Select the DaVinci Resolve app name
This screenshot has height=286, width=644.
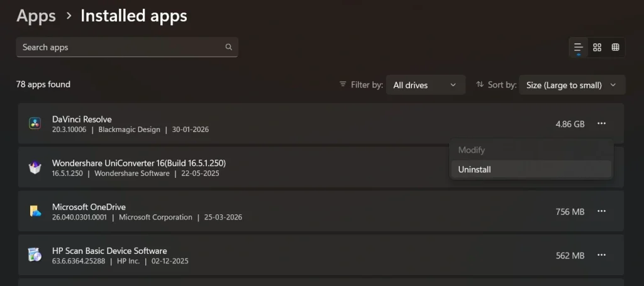click(x=82, y=119)
